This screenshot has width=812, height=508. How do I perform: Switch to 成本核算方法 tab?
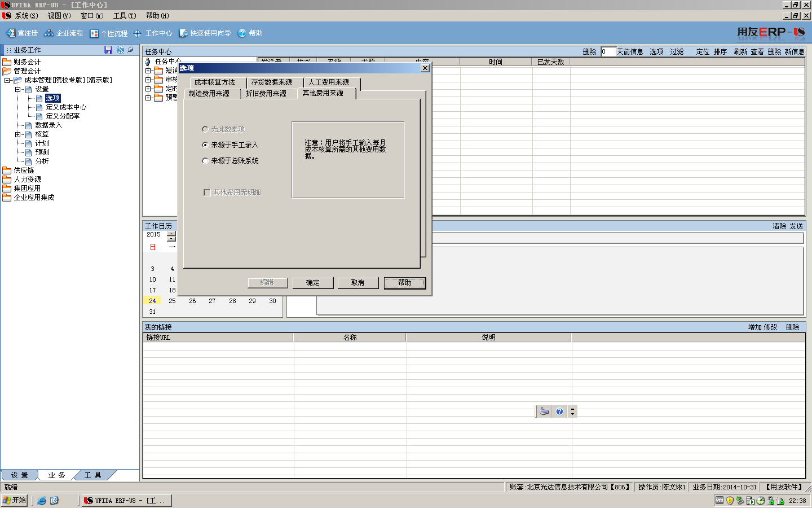point(214,82)
